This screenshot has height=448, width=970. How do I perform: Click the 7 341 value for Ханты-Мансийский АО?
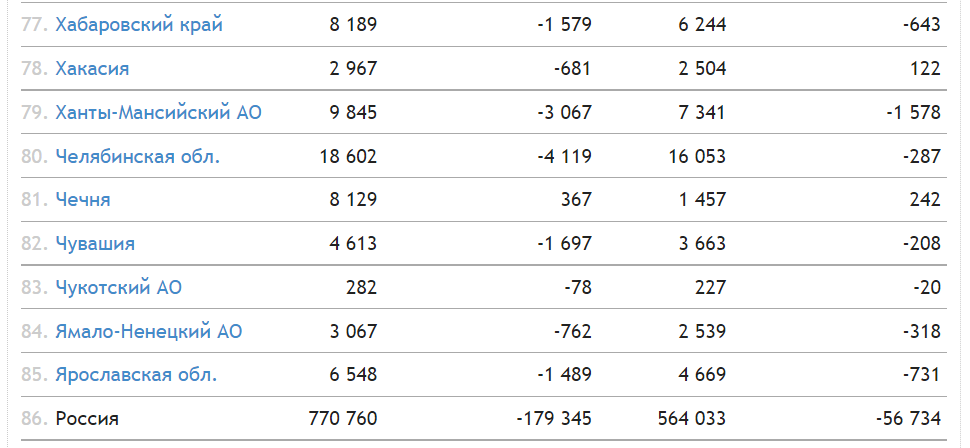702,113
